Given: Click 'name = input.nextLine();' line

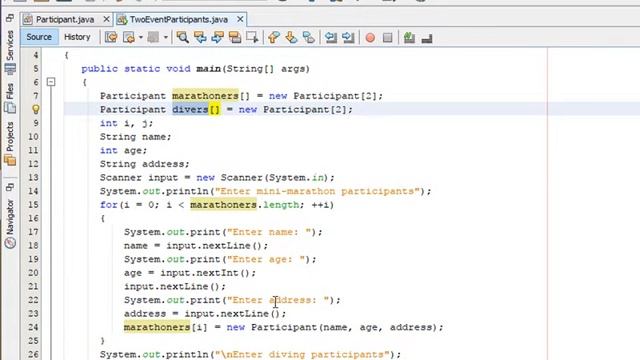Looking at the screenshot, I should click(x=196, y=246).
